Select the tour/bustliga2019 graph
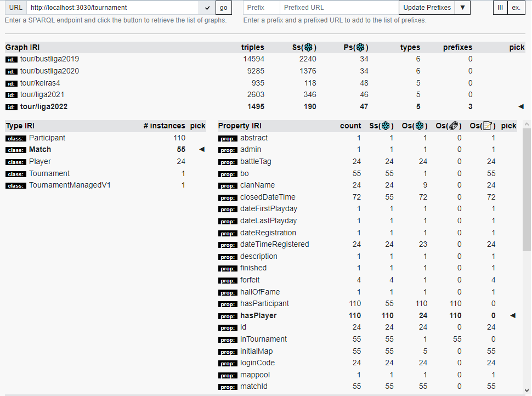532x396 pixels. click(49, 59)
